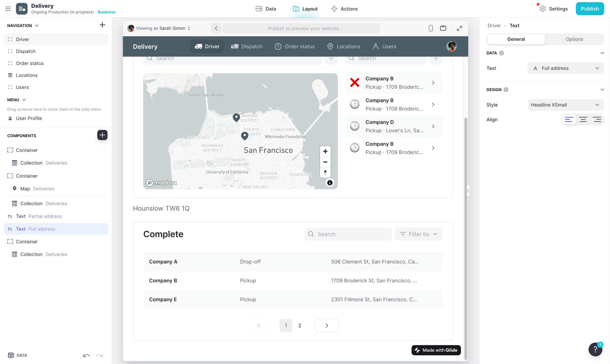Go to page 2 in pagination
This screenshot has height=364, width=610.
point(300,326)
